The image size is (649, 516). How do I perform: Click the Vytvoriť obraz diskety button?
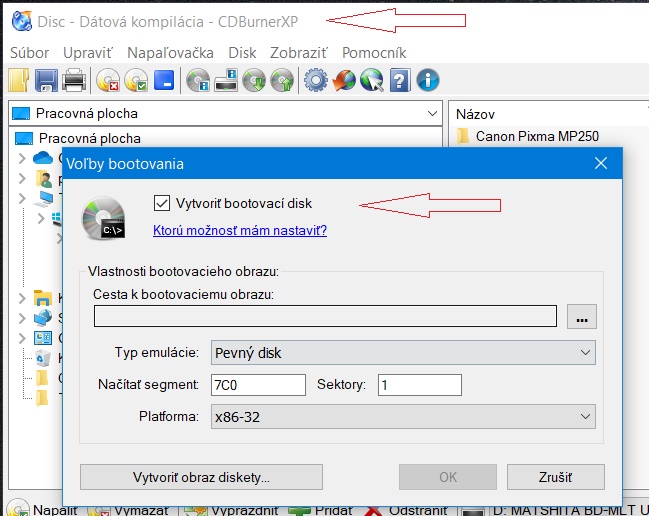pos(201,477)
